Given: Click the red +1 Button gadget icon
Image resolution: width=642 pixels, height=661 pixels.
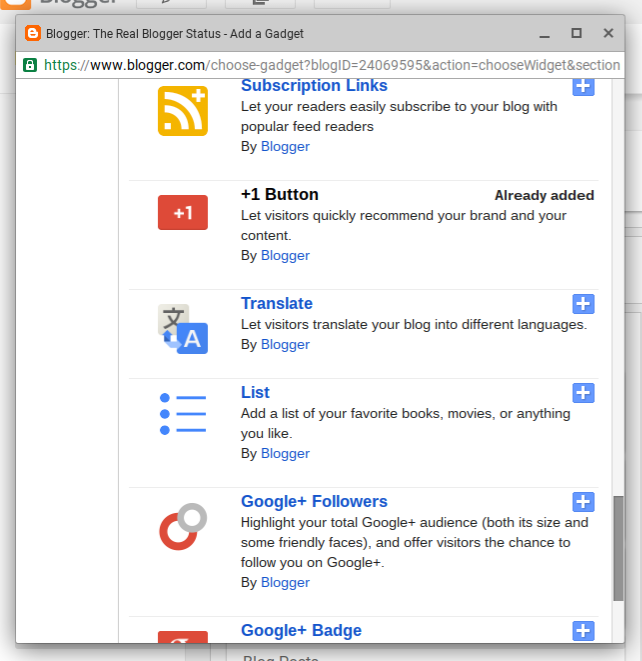Looking at the screenshot, I should click(183, 212).
